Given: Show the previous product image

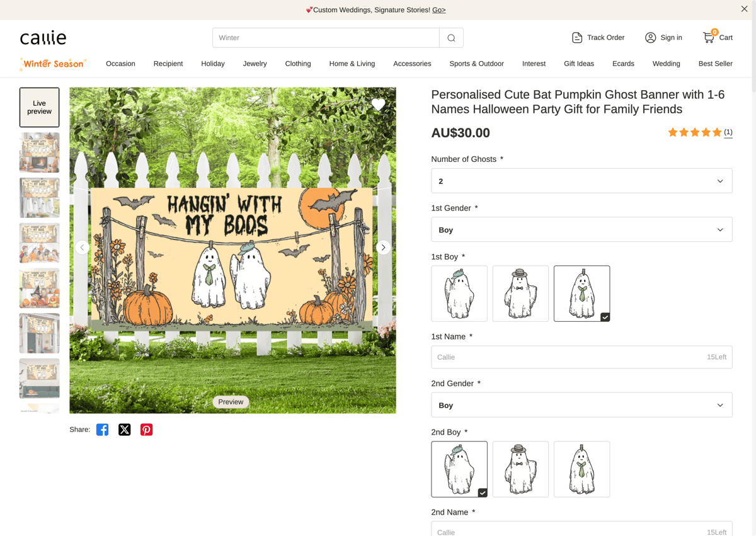Looking at the screenshot, I should click(x=83, y=248).
